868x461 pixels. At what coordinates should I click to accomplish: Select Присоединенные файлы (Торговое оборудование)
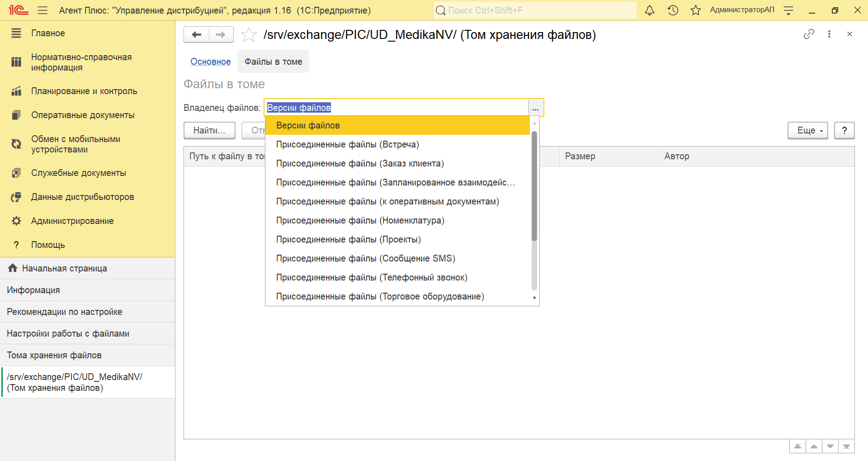click(x=397, y=296)
